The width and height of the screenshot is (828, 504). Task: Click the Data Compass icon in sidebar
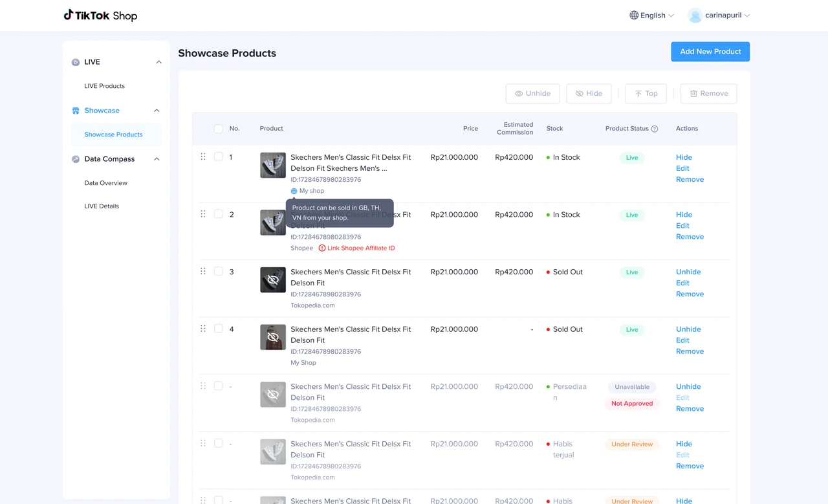(76, 159)
